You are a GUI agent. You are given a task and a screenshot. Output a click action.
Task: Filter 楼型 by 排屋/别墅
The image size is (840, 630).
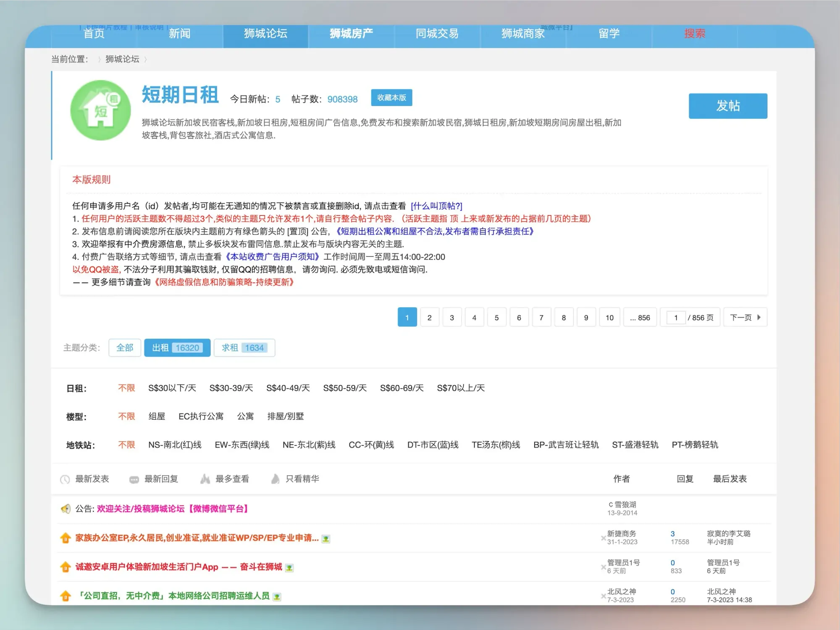tap(286, 416)
